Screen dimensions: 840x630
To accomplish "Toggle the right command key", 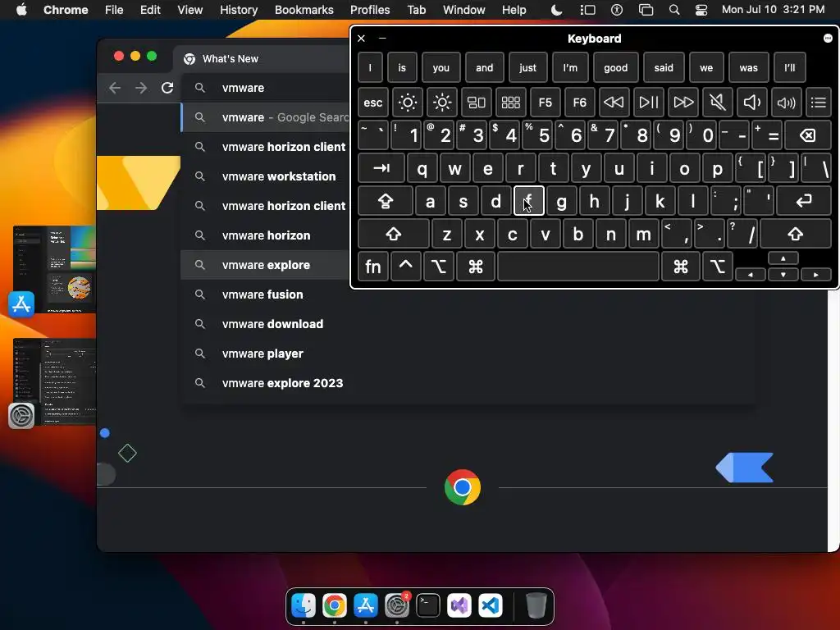I will pyautogui.click(x=681, y=267).
